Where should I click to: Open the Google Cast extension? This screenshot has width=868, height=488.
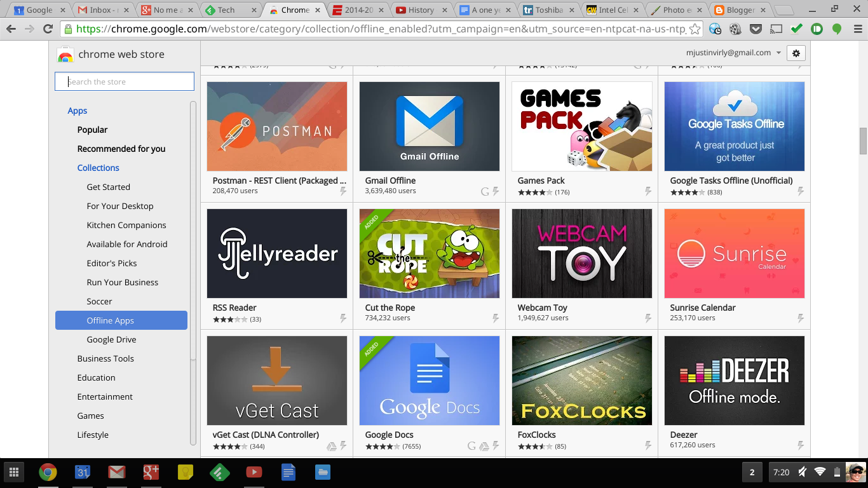tap(776, 29)
